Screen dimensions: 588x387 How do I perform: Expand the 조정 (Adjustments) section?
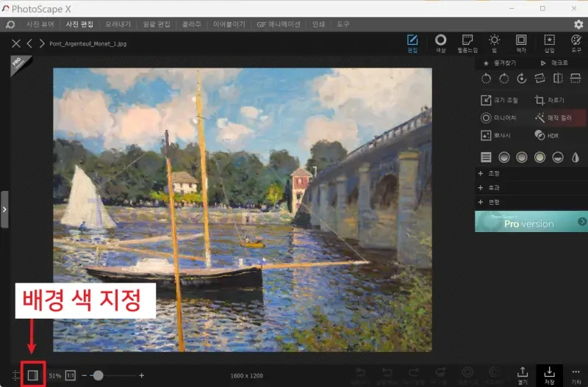pos(531,173)
